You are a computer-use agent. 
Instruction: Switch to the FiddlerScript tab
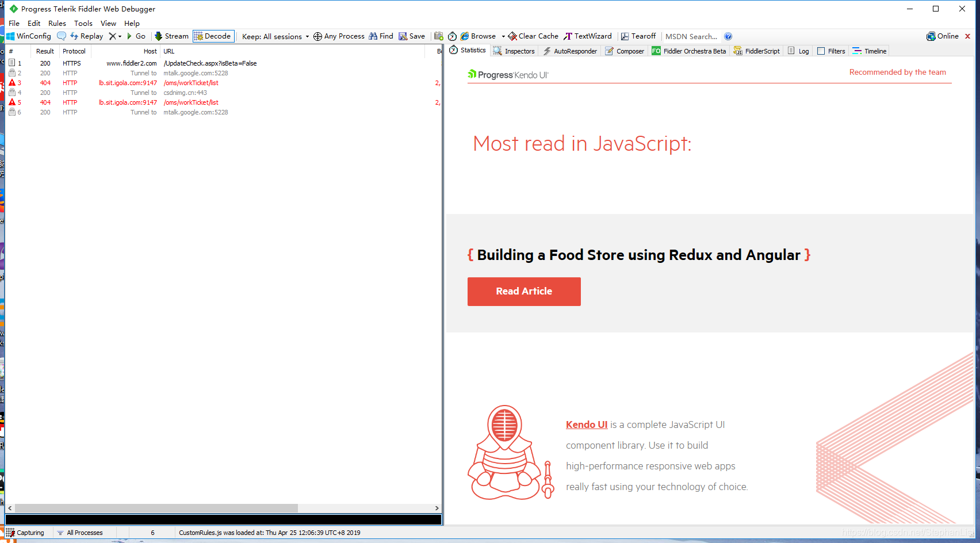[757, 51]
